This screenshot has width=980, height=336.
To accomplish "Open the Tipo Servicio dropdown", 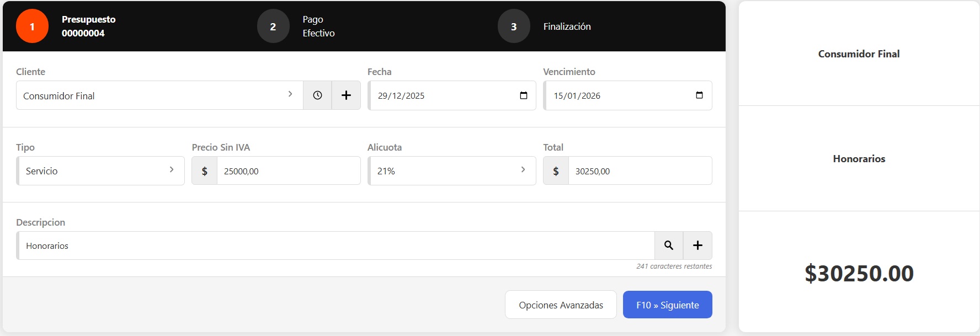I will [x=100, y=171].
